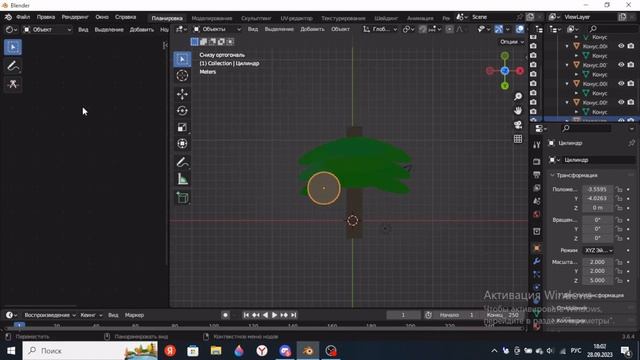The height and width of the screenshot is (360, 640).
Task: Toggle camera view with the camera navigation icon
Action: (518, 125)
